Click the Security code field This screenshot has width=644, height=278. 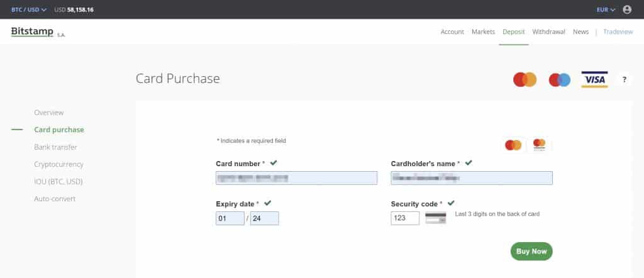coord(405,218)
